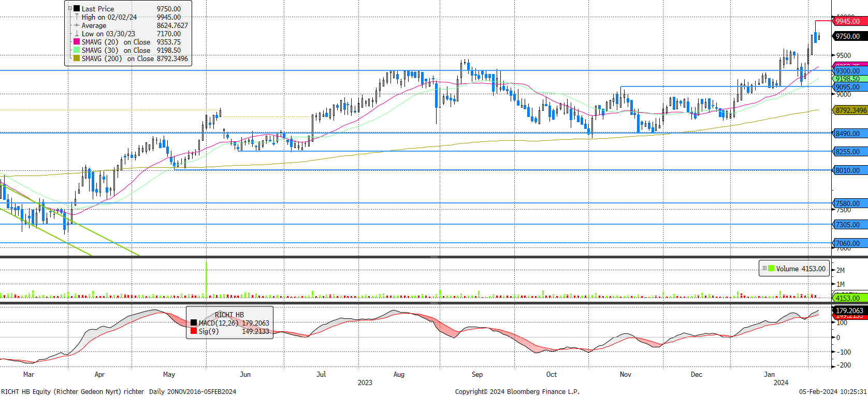Click the black 9750.00 last price tag

(x=849, y=36)
